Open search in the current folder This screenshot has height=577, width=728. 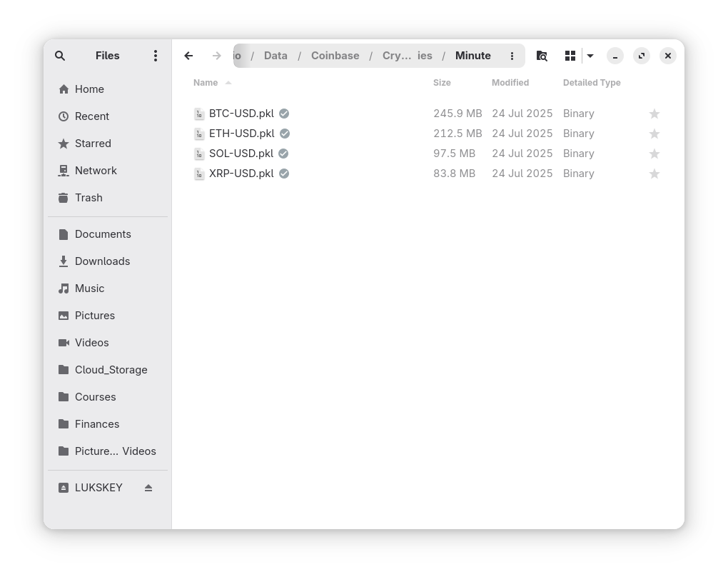tap(542, 56)
